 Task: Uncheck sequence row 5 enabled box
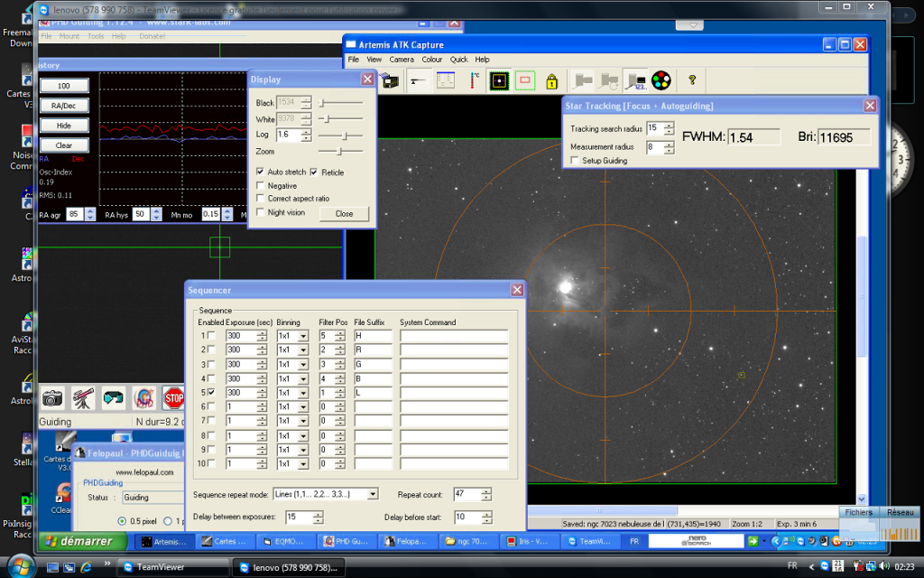click(x=211, y=394)
